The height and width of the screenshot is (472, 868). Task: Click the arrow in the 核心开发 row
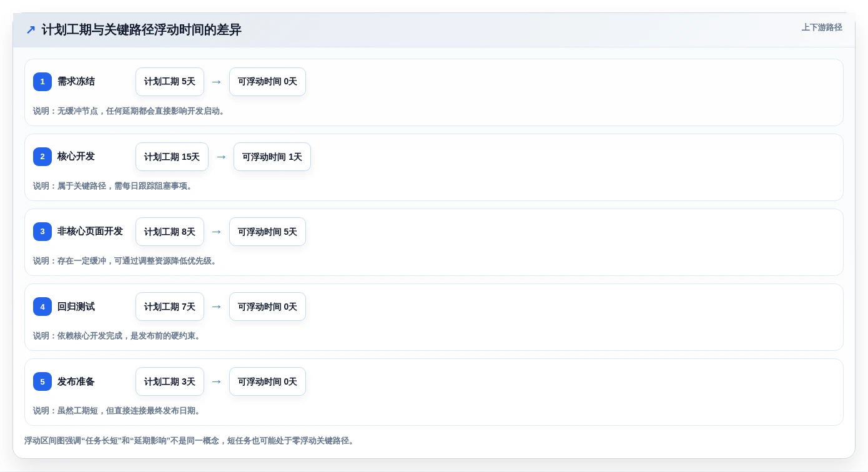click(221, 157)
